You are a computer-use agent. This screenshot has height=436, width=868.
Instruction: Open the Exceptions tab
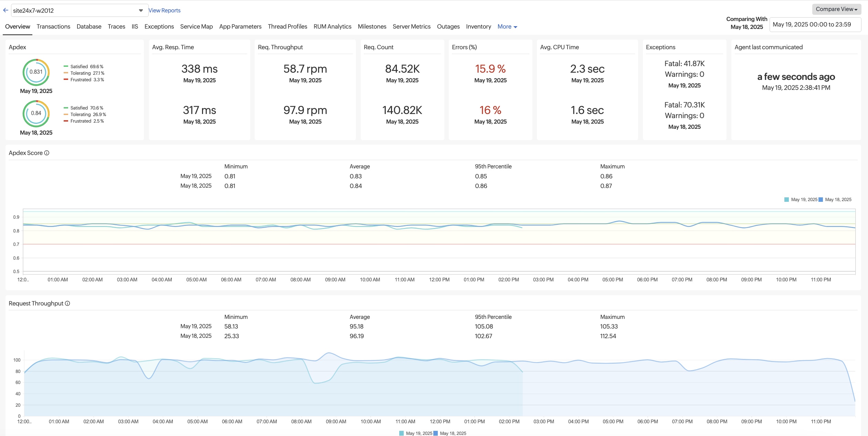[159, 27]
